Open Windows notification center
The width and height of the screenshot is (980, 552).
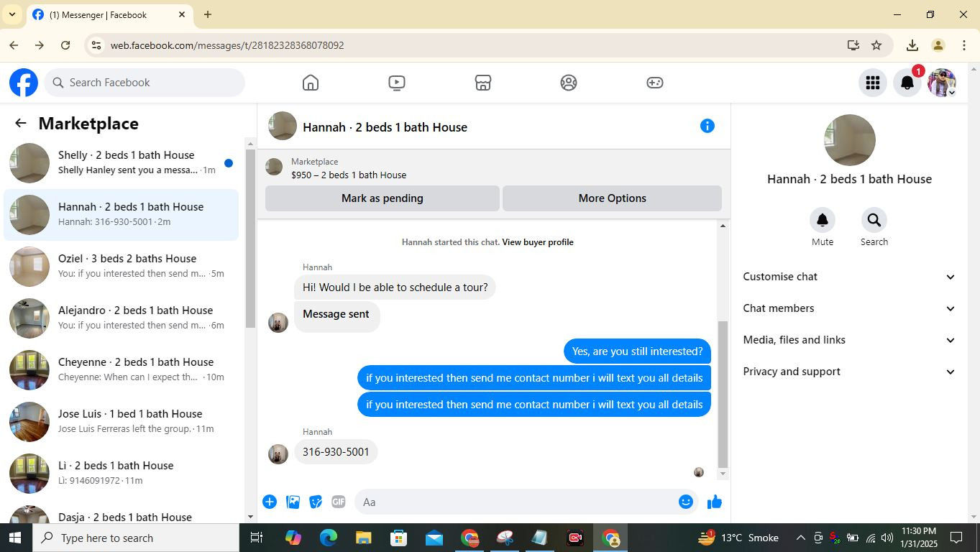(956, 538)
